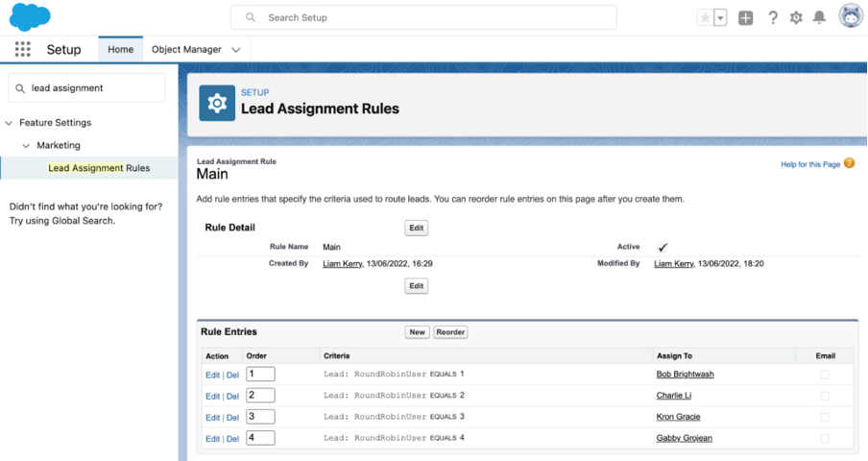Open the Charlie Li user link
Image resolution: width=868 pixels, height=461 pixels.
point(674,395)
